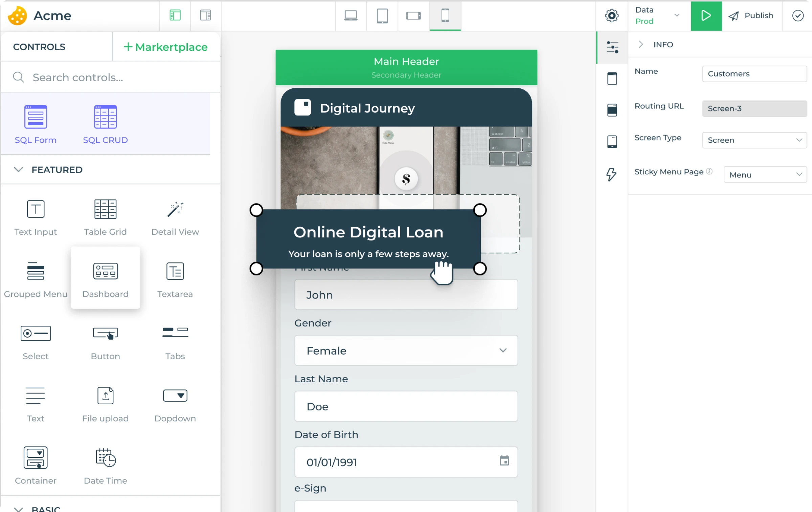Click the Date Time control icon

pyautogui.click(x=106, y=458)
